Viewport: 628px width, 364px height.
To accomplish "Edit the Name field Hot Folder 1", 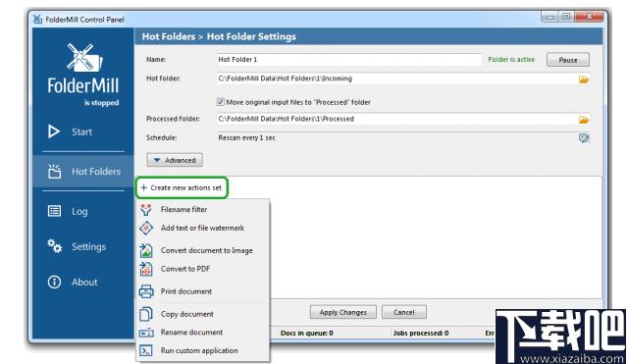I will [349, 59].
